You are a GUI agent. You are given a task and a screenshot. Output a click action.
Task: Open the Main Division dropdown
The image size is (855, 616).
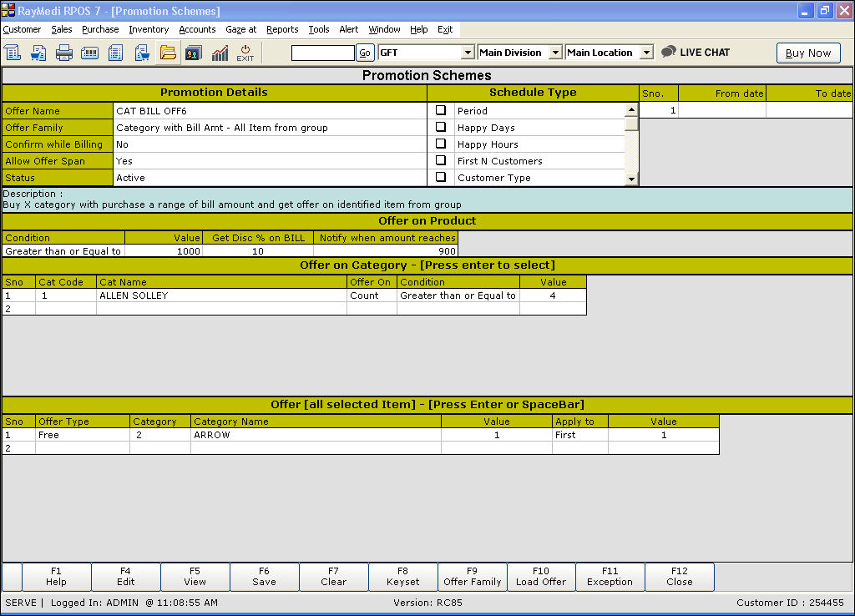click(555, 53)
